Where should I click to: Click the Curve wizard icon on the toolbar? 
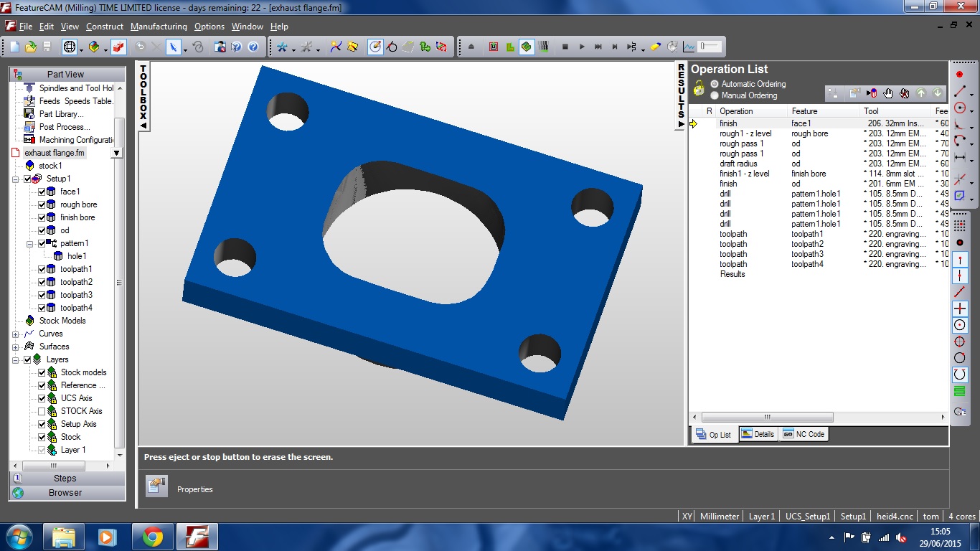coord(335,47)
